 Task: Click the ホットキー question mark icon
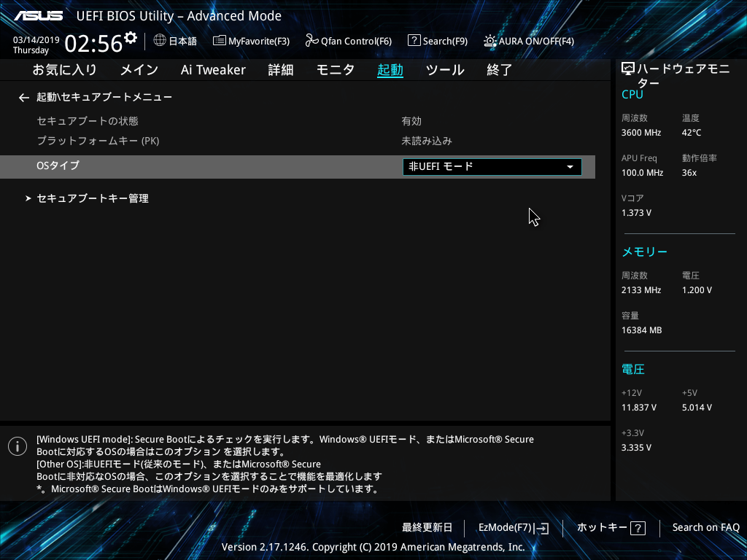638,528
